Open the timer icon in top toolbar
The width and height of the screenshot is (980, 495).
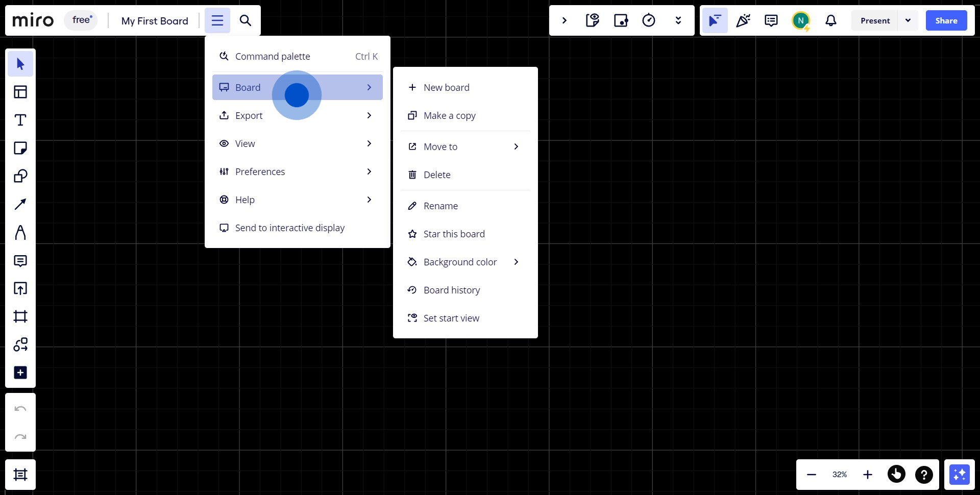coord(649,20)
